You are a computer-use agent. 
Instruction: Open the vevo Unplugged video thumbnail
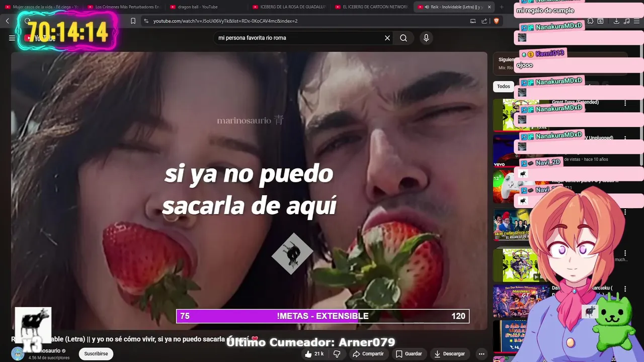pyautogui.click(x=521, y=151)
